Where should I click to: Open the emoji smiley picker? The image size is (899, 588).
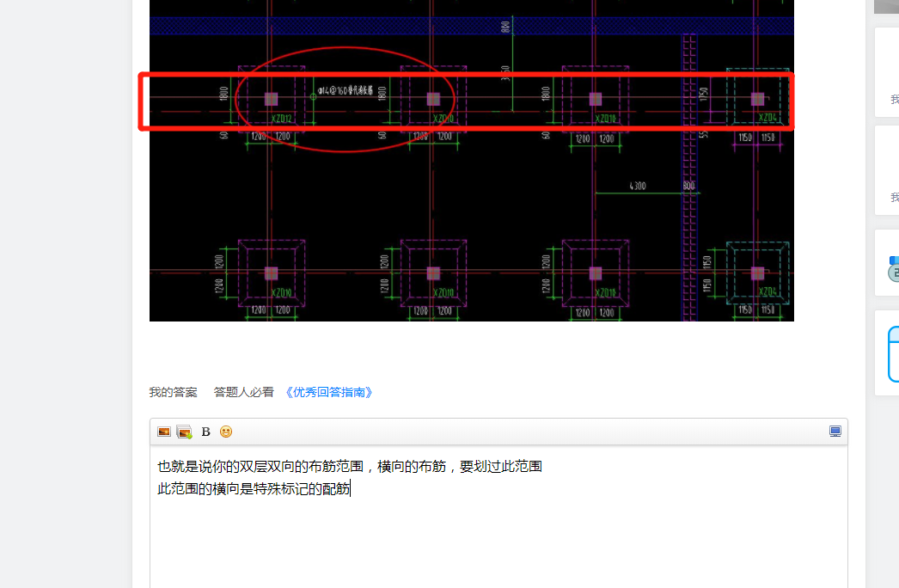pos(226,432)
